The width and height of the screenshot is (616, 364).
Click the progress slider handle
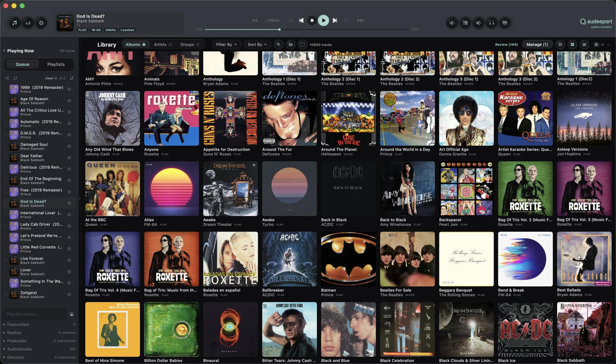point(279,30)
